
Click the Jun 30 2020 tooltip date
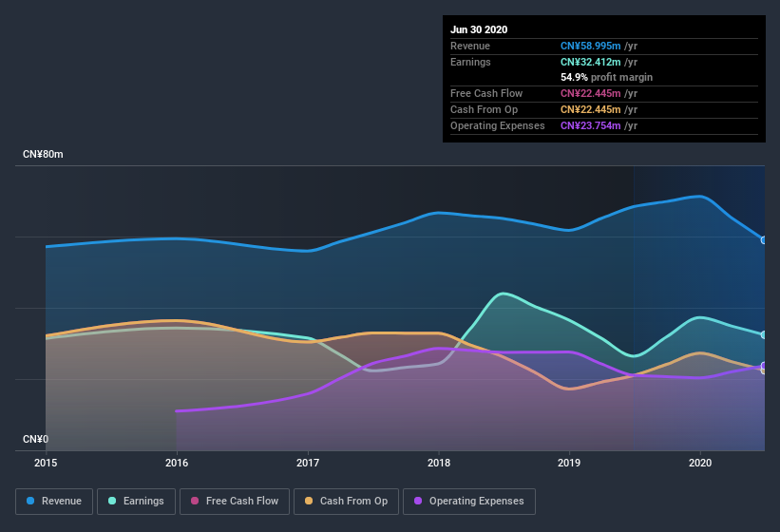[479, 29]
